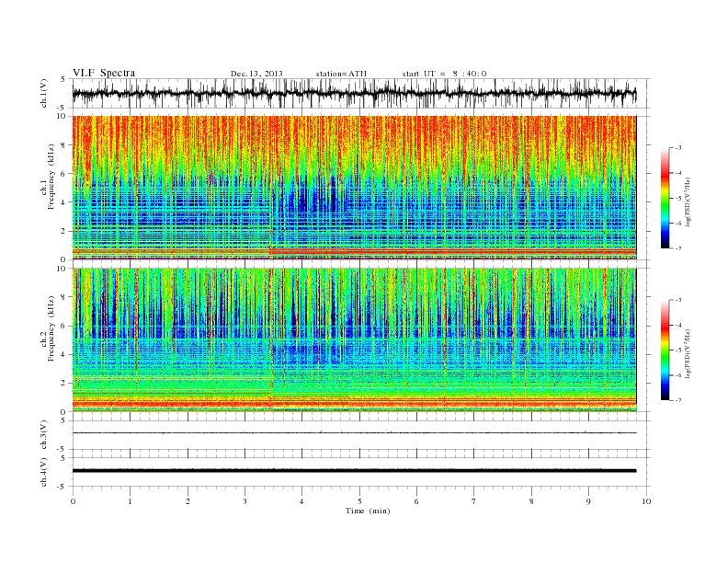Select the "start UT = 8:40:0" header text
This screenshot has height=563, width=728.
[444, 74]
